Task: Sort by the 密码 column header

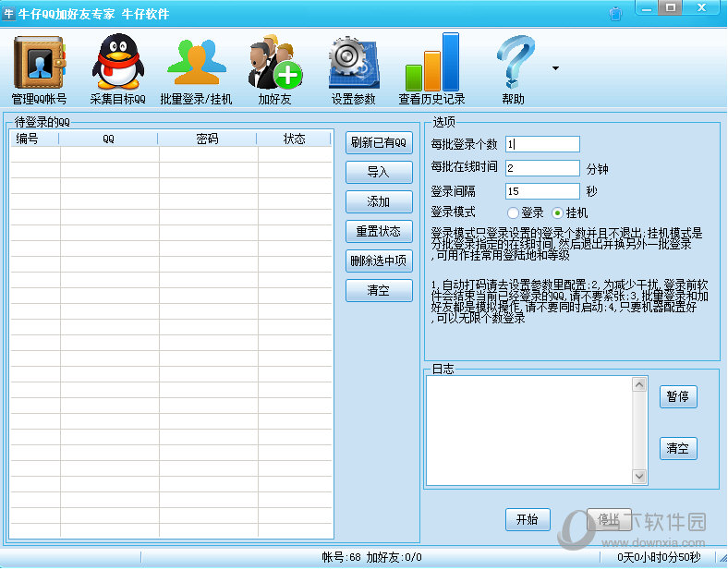Action: coord(207,139)
